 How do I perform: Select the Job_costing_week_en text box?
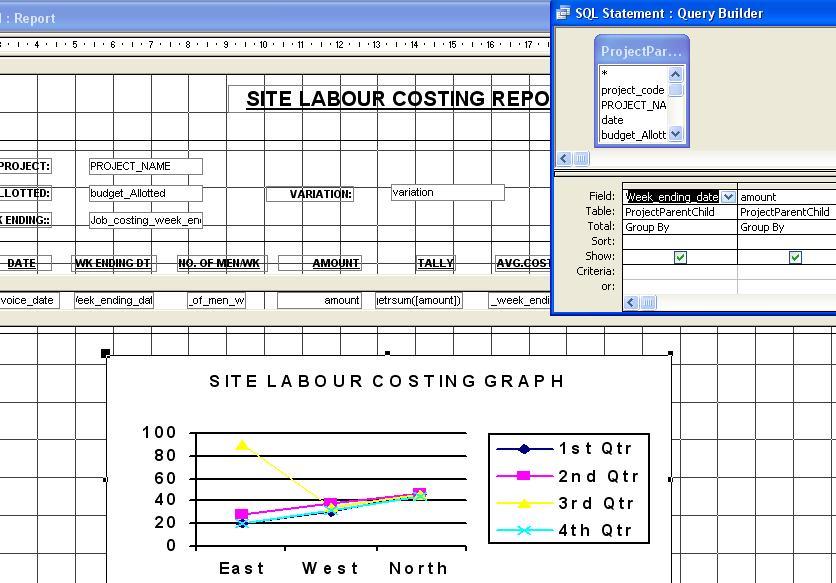click(146, 220)
